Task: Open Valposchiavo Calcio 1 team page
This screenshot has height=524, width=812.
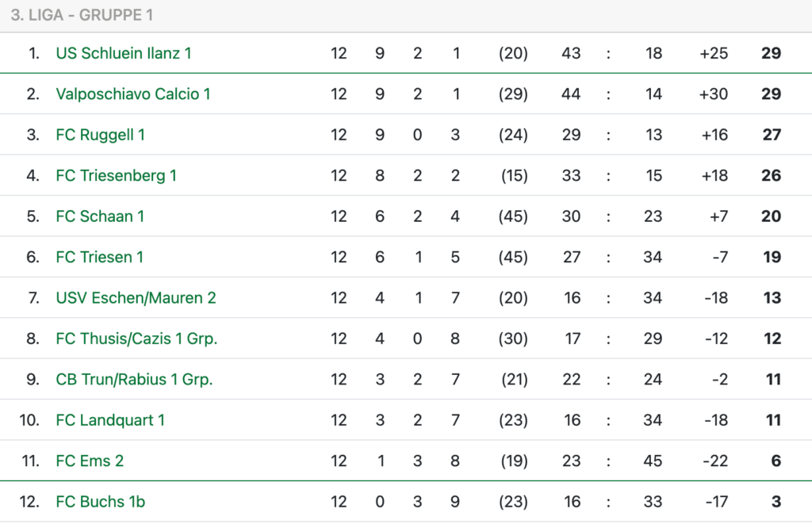Action: (133, 94)
